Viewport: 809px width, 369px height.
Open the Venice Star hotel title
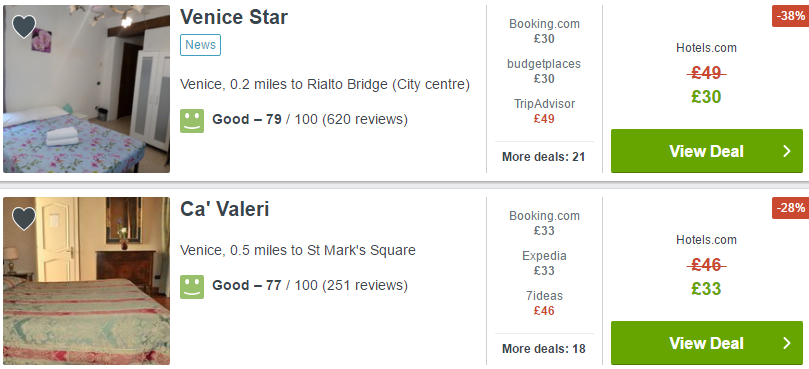234,17
